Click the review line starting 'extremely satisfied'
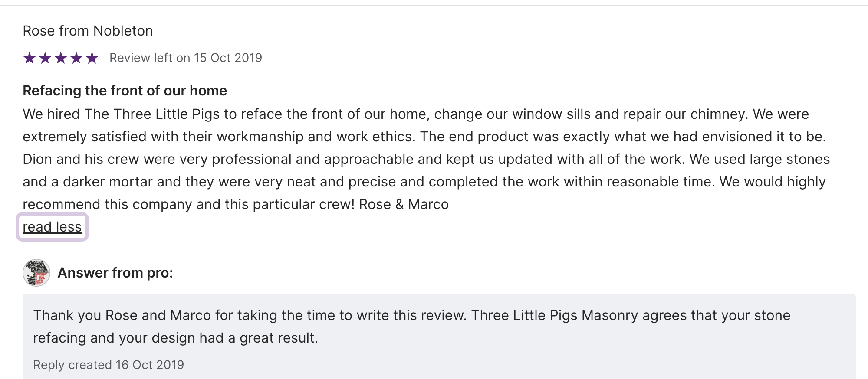The height and width of the screenshot is (379, 868). [424, 137]
